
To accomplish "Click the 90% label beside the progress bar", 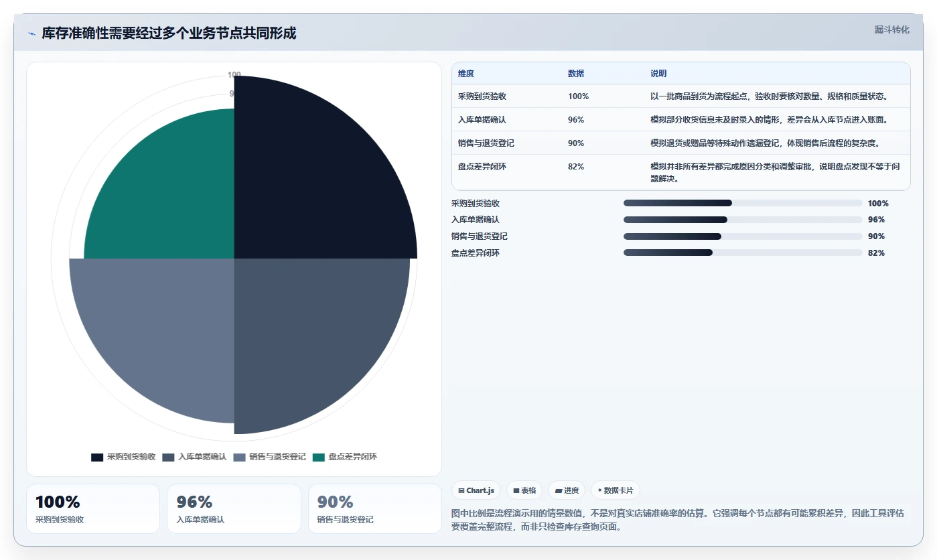I will tap(876, 236).
